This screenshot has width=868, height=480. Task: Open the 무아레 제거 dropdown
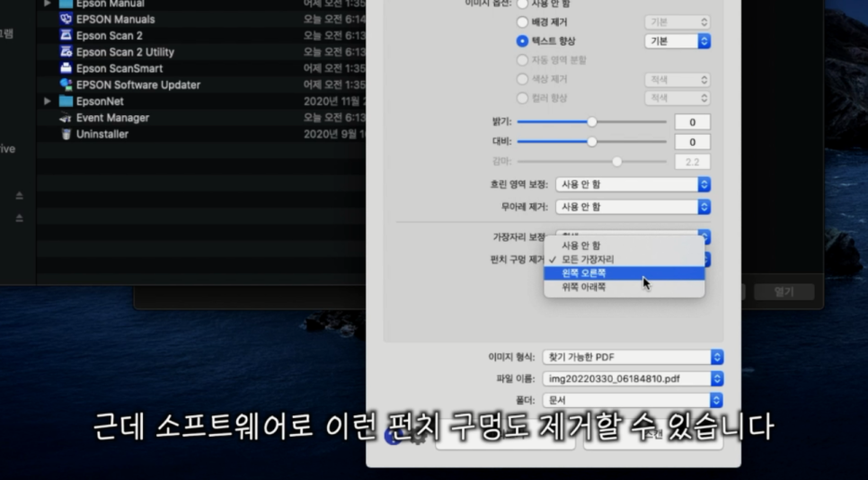click(x=633, y=207)
